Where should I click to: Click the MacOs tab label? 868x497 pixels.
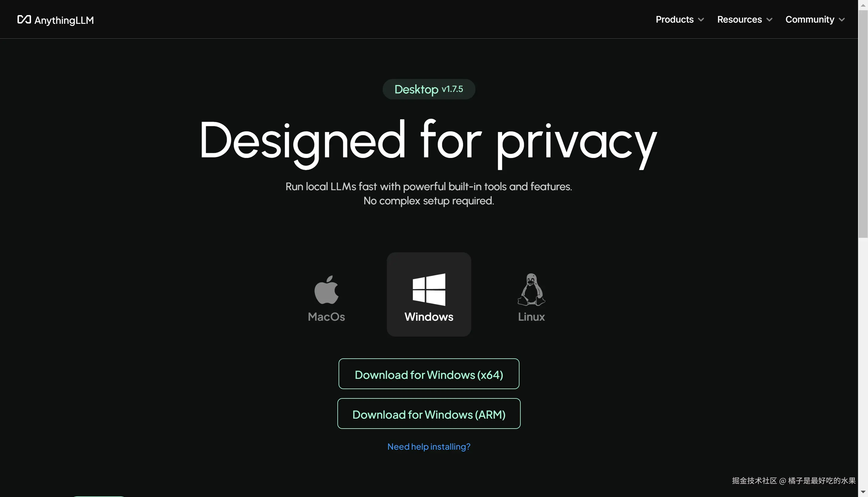point(327,317)
